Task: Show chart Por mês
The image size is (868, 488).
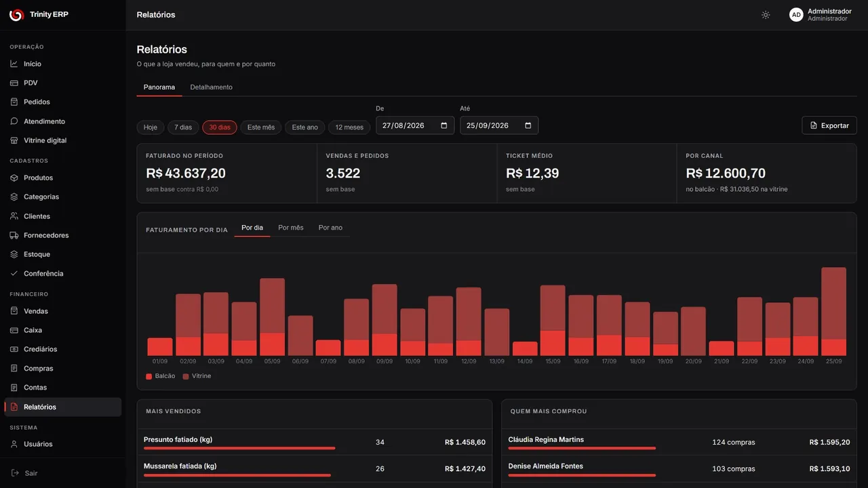Action: (291, 228)
